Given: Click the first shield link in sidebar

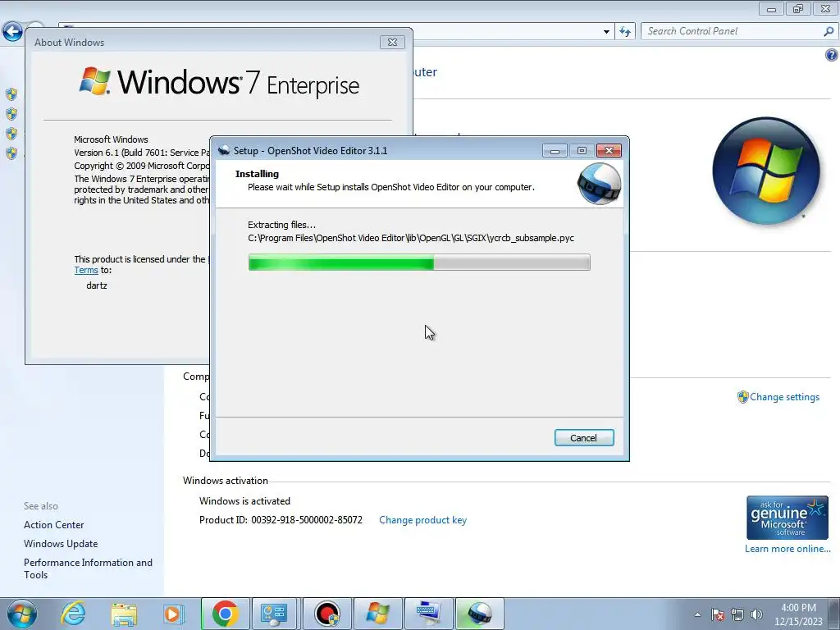Looking at the screenshot, I should click(11, 94).
